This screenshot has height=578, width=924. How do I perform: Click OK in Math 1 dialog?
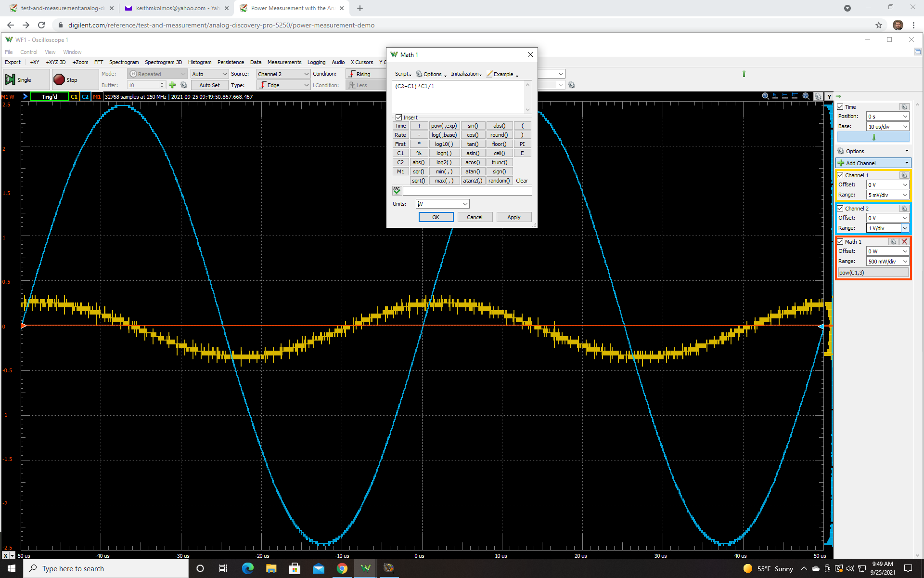point(436,217)
